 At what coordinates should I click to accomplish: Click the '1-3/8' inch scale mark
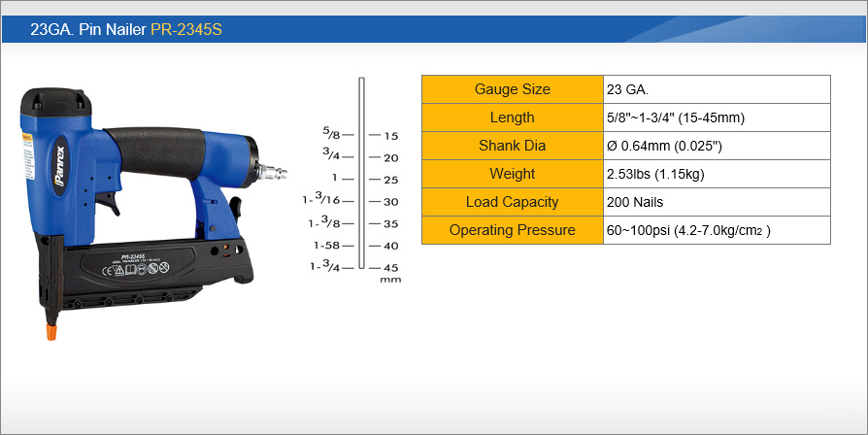click(324, 221)
